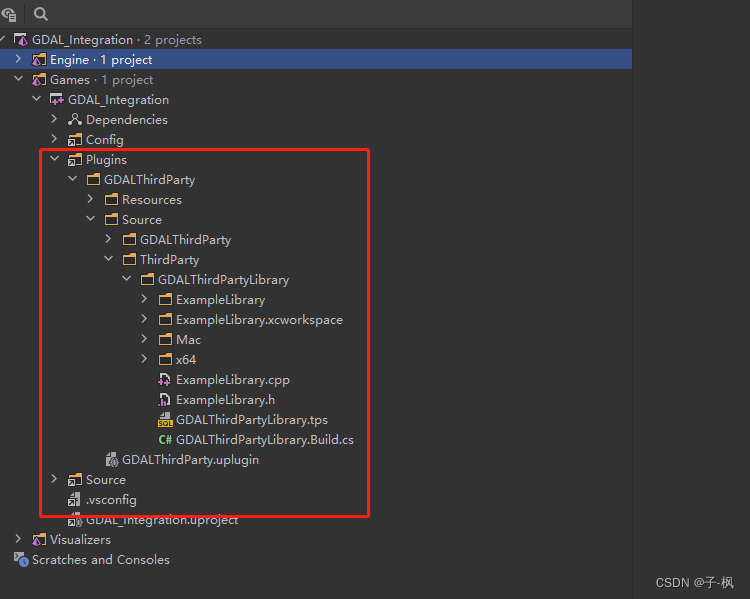750x599 pixels.
Task: Select 'GDAL_Integration · 2 projects' root text
Action: pyautogui.click(x=117, y=40)
